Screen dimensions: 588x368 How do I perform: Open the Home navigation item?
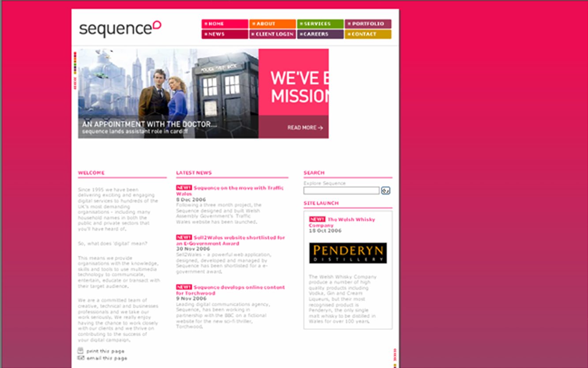[x=225, y=24]
